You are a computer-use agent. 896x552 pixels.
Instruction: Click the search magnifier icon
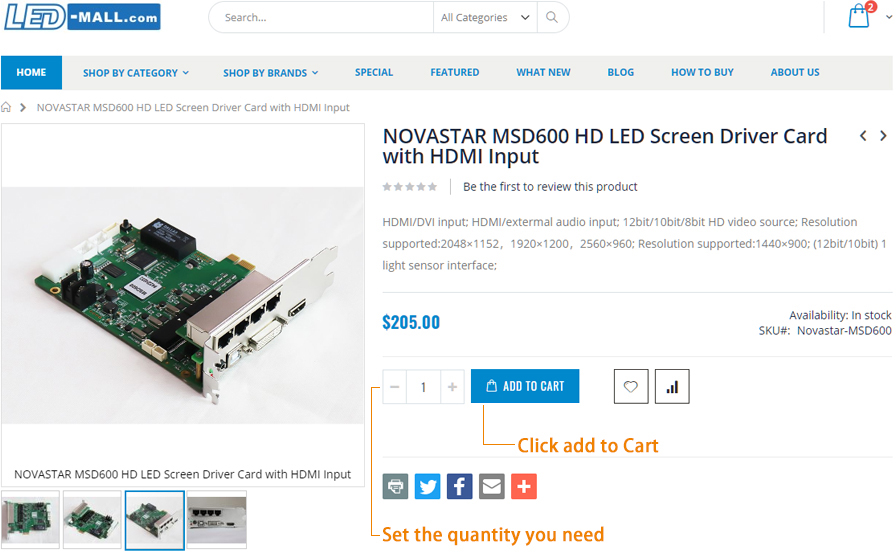pyautogui.click(x=552, y=17)
